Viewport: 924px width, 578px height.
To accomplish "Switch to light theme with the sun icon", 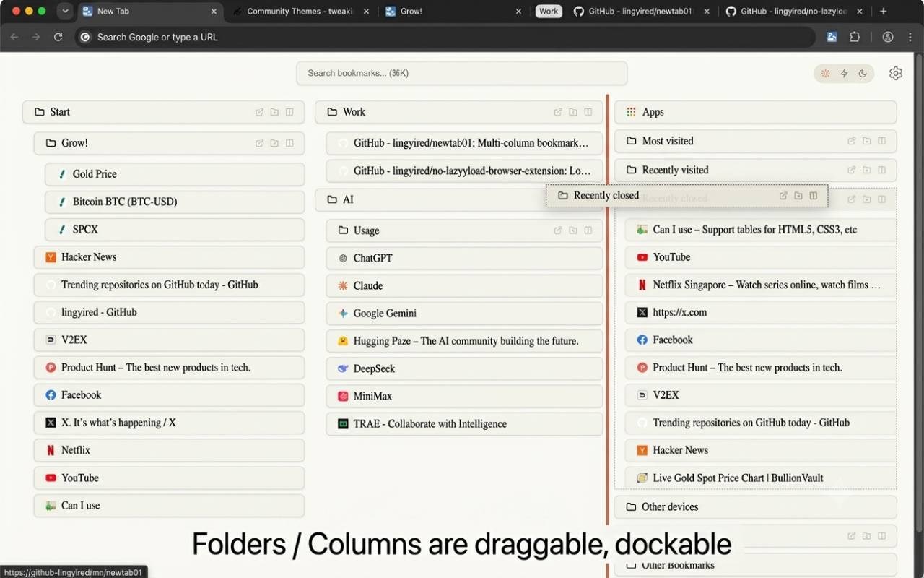I will point(825,73).
